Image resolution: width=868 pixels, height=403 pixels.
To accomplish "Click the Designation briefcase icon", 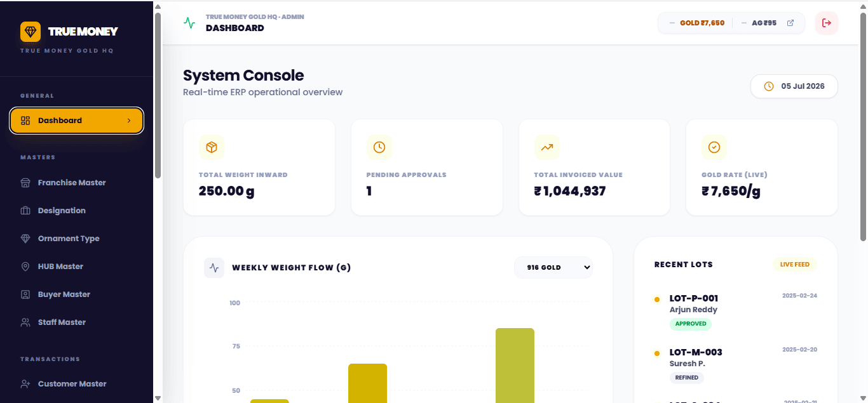I will [x=25, y=211].
